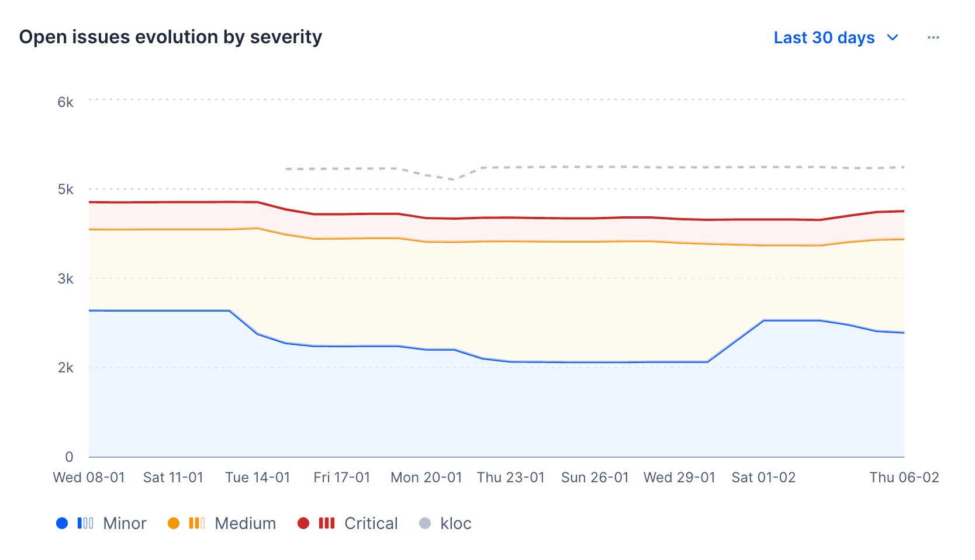Click the Thu 23-01 axis label

click(511, 477)
